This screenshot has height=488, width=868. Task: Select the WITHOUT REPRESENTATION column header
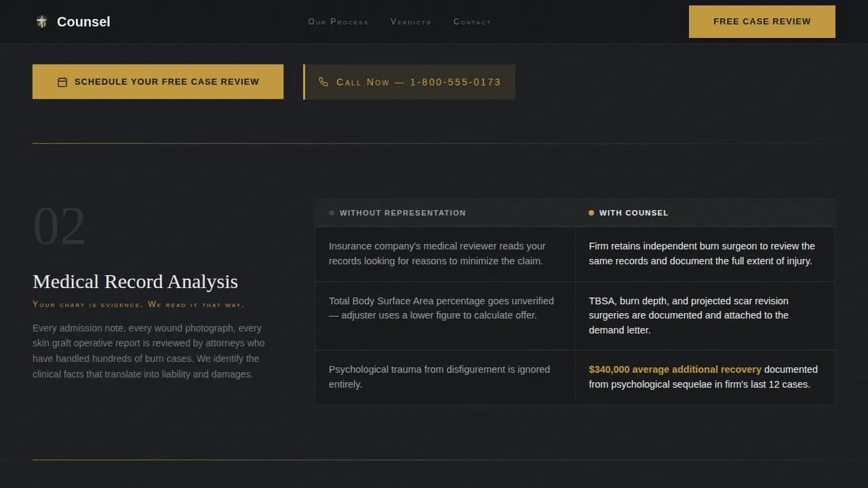tap(402, 213)
